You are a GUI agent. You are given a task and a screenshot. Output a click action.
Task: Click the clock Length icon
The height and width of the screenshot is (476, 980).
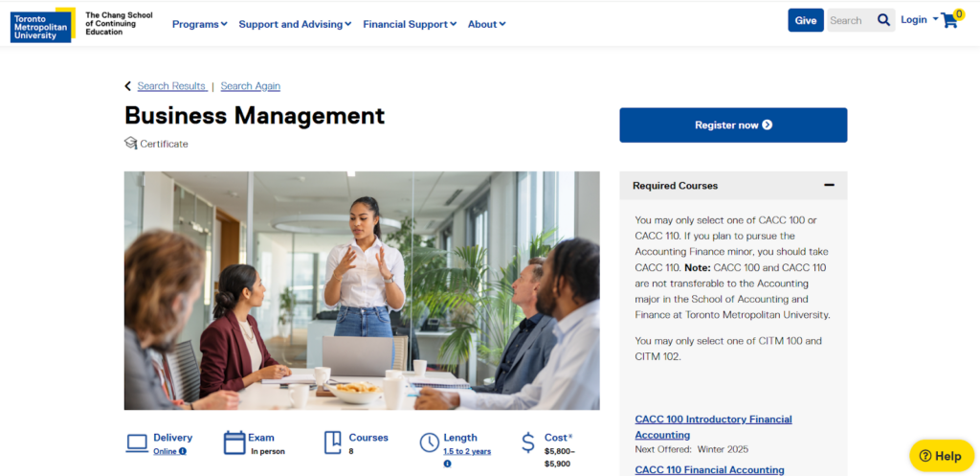pyautogui.click(x=430, y=442)
